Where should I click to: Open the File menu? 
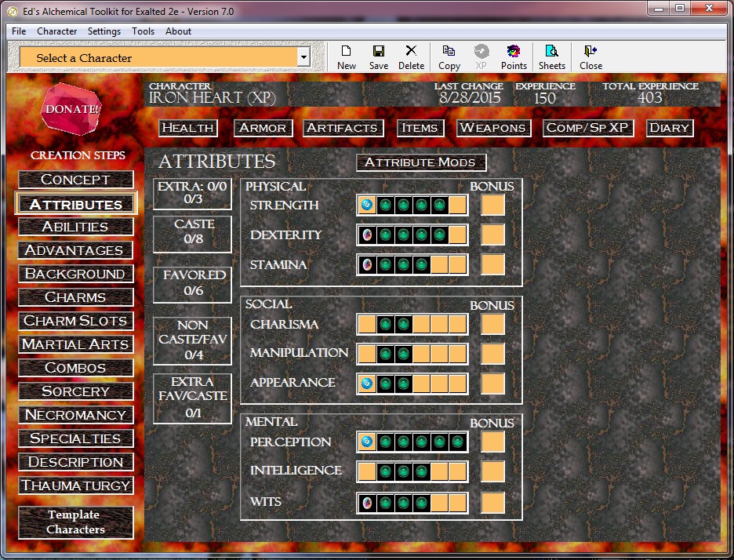coord(19,31)
